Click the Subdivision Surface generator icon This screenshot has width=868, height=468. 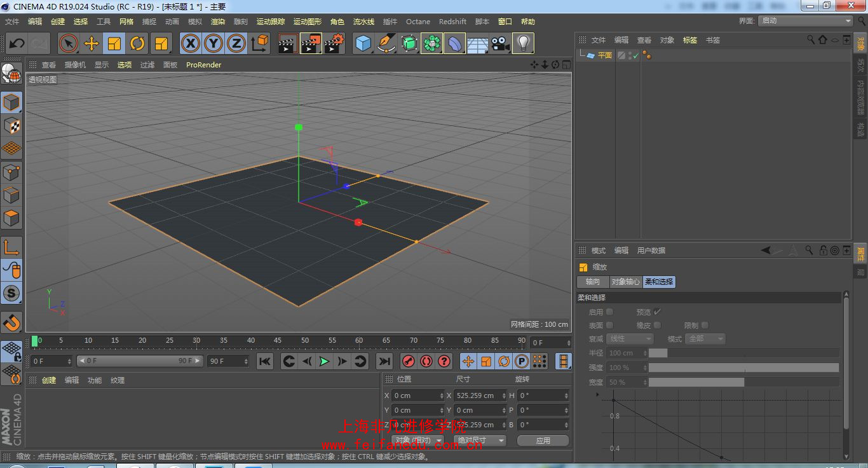(x=409, y=43)
